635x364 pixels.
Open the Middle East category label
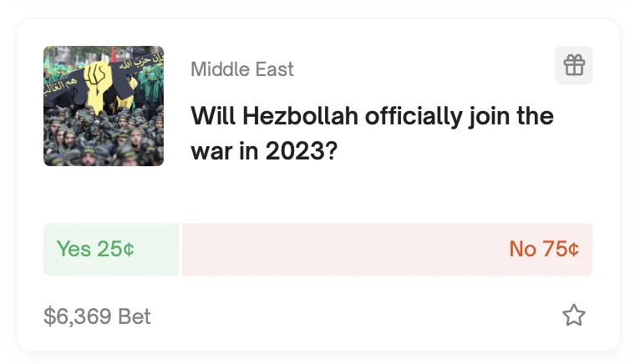coord(242,69)
